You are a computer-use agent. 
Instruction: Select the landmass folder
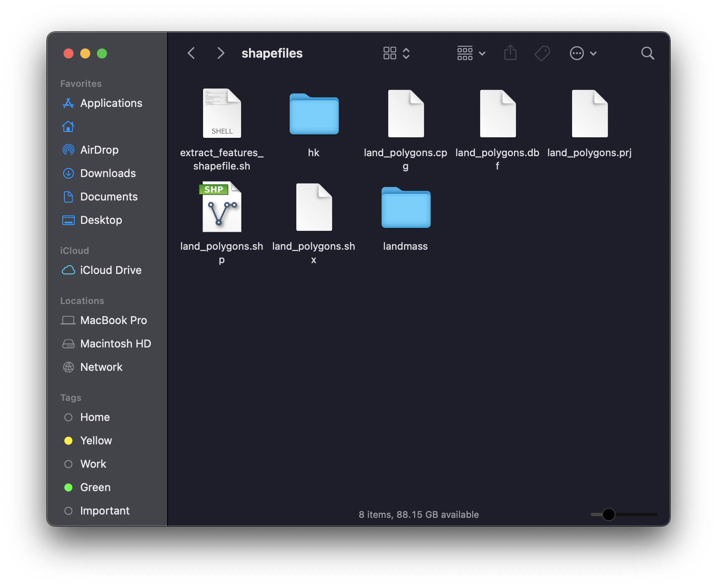[x=406, y=208]
